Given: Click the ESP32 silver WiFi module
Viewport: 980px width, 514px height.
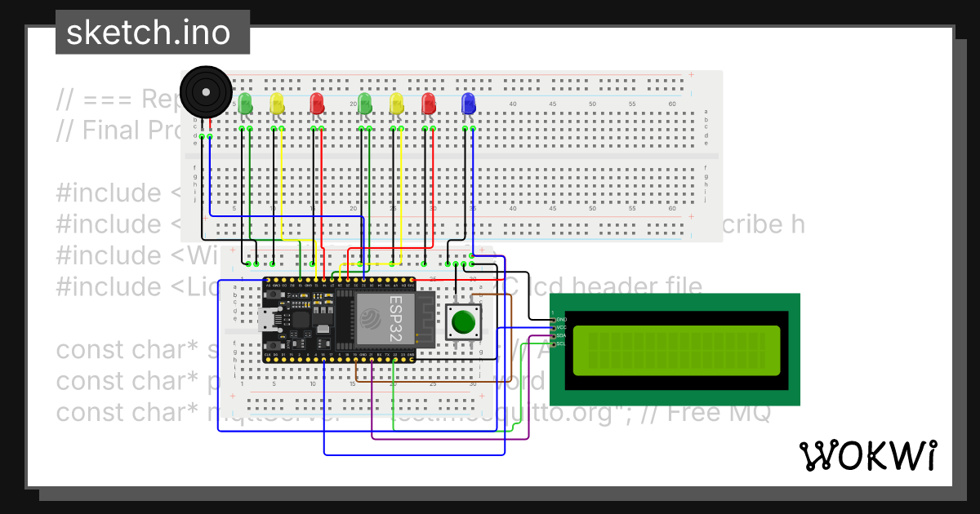Looking at the screenshot, I should [385, 320].
